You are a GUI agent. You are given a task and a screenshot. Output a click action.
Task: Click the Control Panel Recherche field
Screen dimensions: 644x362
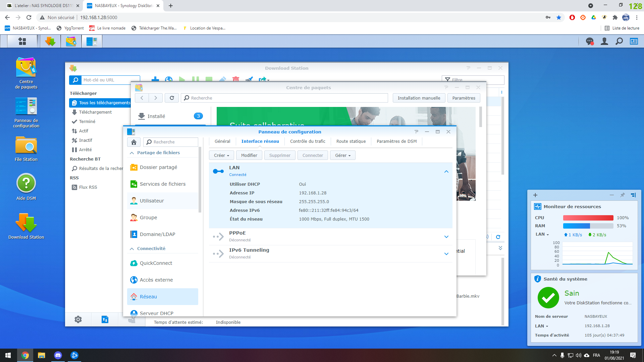171,142
